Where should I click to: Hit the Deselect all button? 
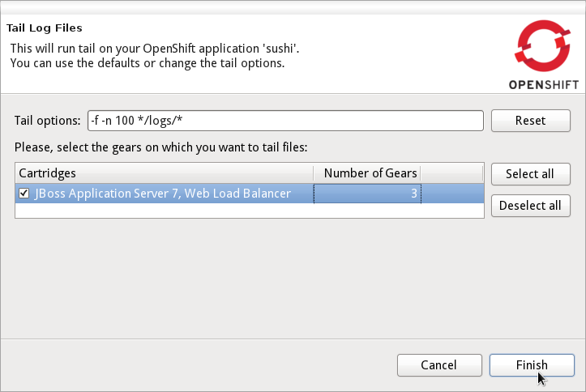click(x=531, y=205)
